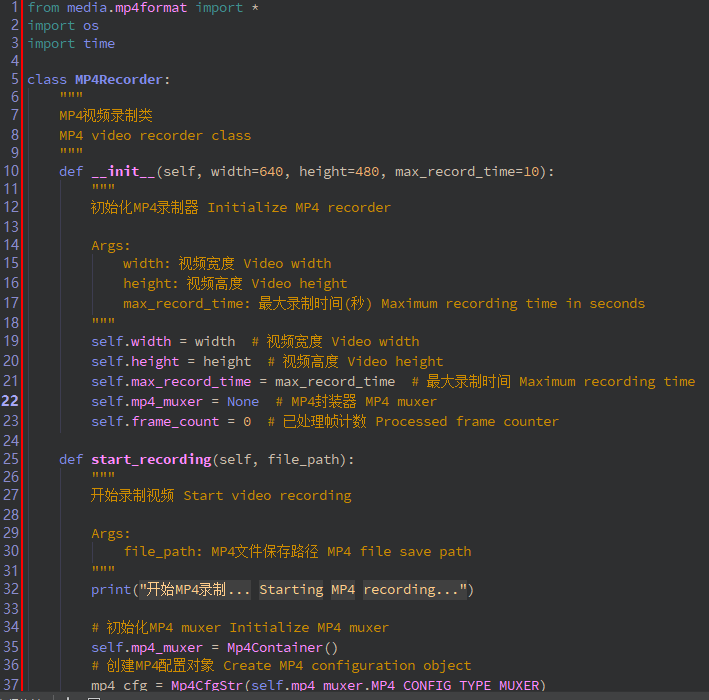This screenshot has height=700, width=709.
Task: Place cursor on self.frame_count assignment
Action: pos(155,421)
